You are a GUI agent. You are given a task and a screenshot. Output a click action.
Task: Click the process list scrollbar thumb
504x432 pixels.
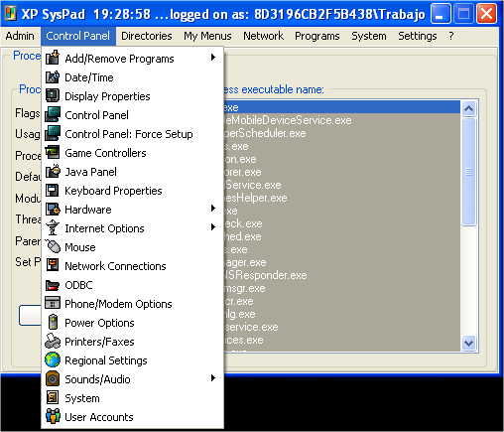[468, 172]
